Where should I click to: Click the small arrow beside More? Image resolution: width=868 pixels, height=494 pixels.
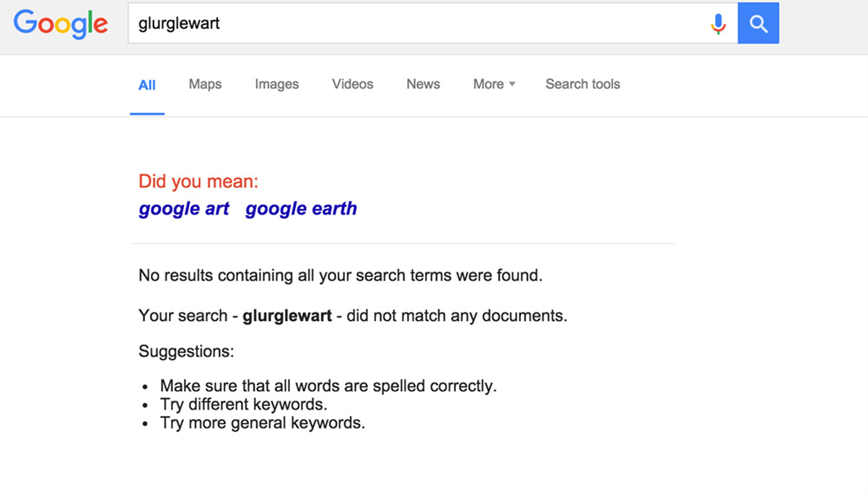point(512,84)
